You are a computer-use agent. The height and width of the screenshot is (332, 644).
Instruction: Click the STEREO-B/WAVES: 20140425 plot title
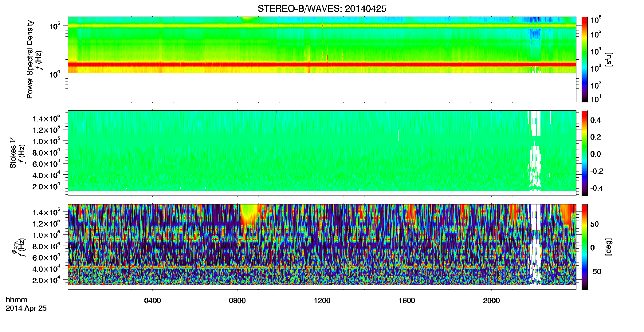pos(322,9)
